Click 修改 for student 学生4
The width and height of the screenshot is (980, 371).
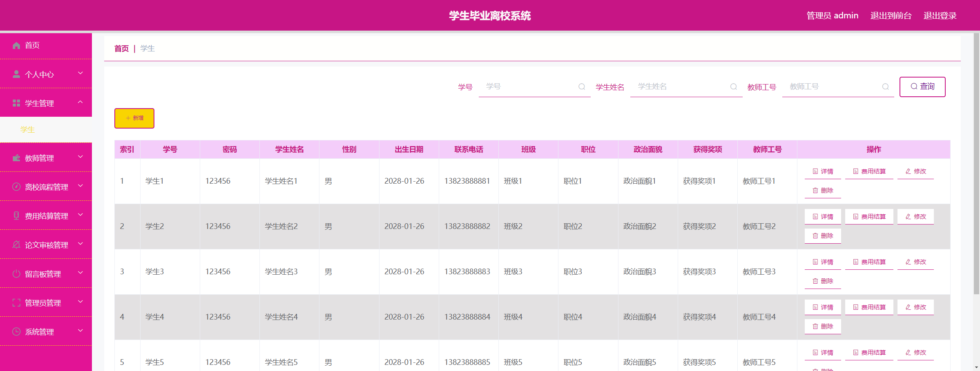(915, 307)
